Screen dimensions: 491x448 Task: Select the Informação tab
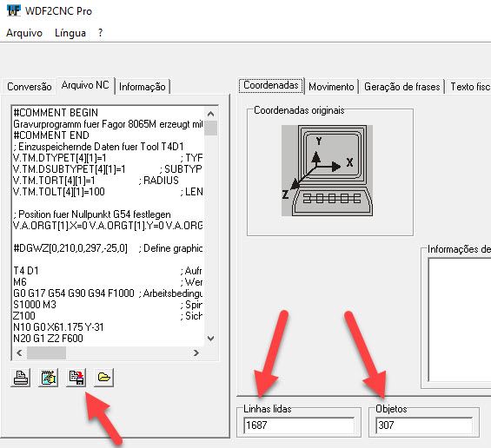(143, 87)
